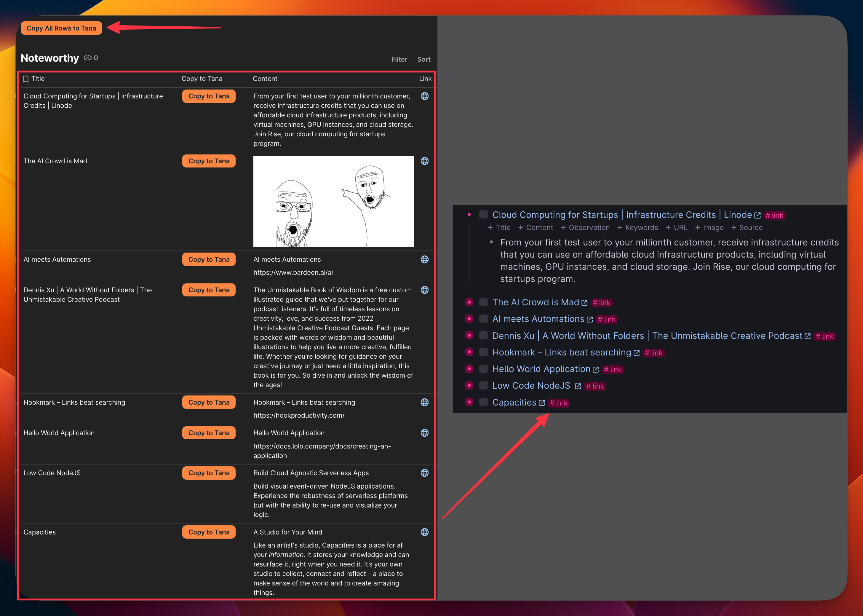The width and height of the screenshot is (863, 616).
Task: Open external link icon beside Hookmark in Tana
Action: [x=637, y=353]
